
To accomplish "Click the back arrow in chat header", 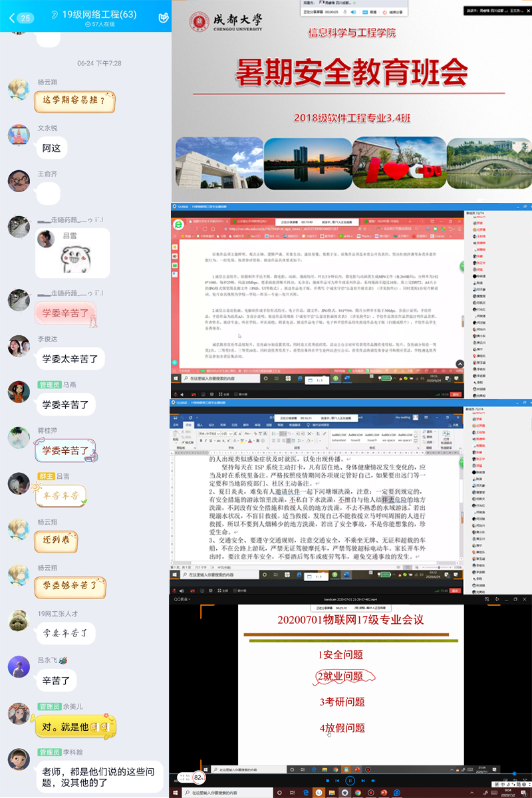I will coord(13,18).
